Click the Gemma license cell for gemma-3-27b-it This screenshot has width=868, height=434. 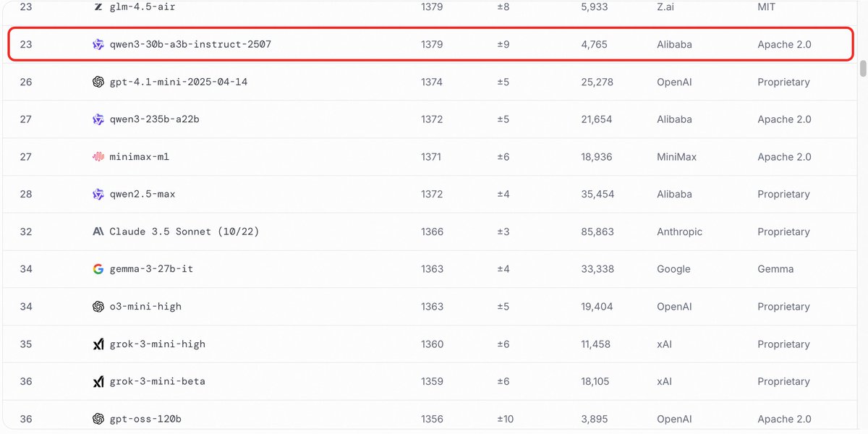pos(775,269)
